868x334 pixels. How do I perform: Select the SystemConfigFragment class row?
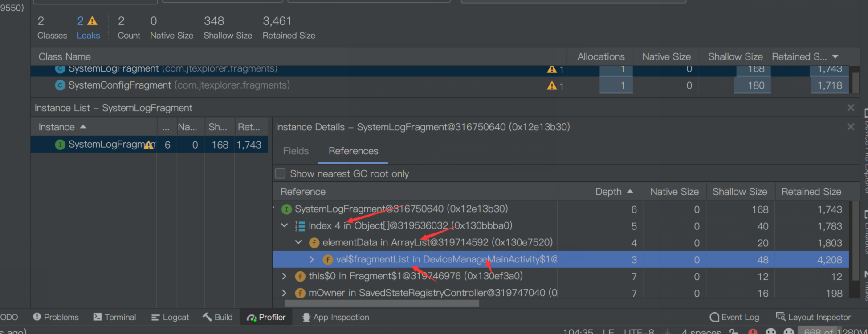click(x=440, y=85)
